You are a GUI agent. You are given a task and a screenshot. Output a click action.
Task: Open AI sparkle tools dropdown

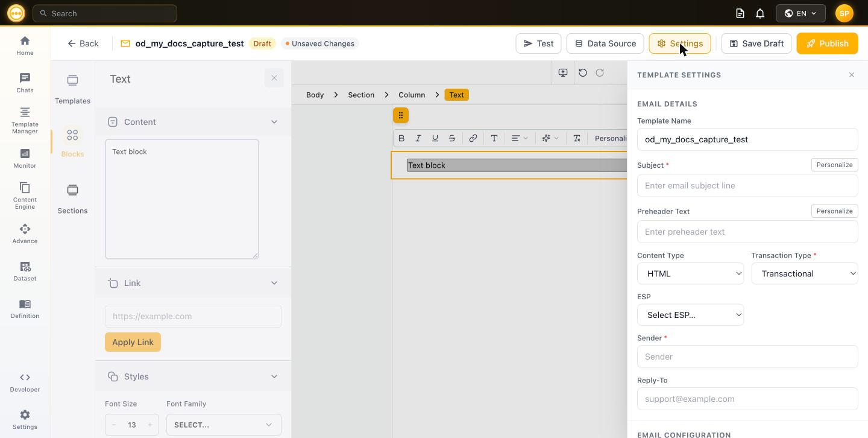pyautogui.click(x=550, y=138)
